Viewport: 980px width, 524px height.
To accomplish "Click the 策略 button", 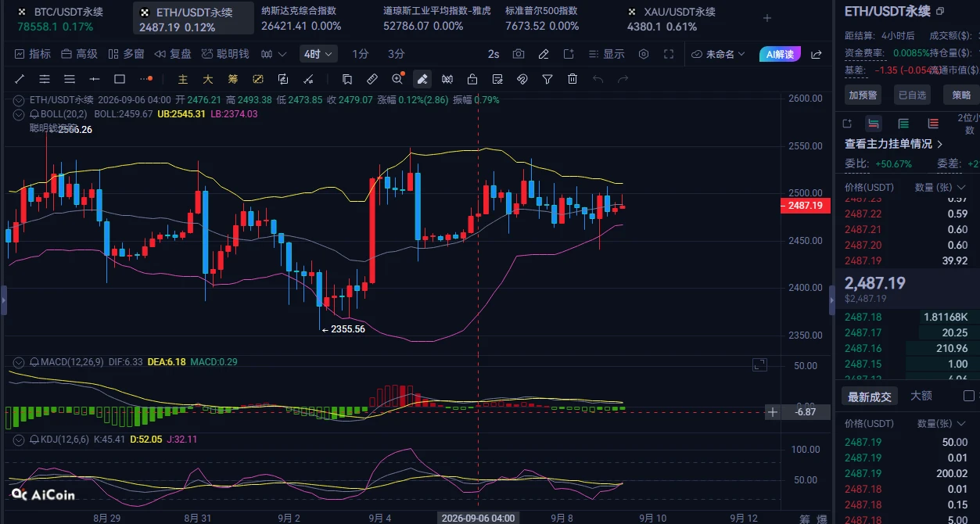I will [961, 95].
